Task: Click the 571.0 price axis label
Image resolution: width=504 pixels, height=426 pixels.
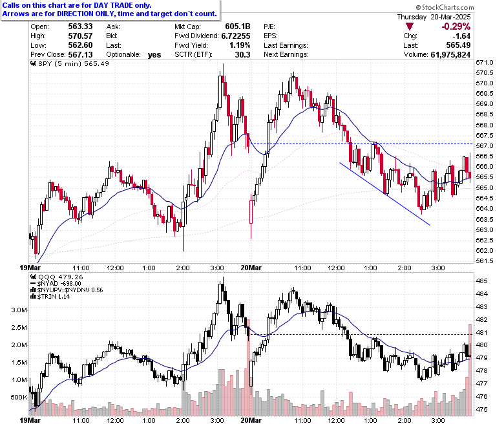Action: click(485, 62)
